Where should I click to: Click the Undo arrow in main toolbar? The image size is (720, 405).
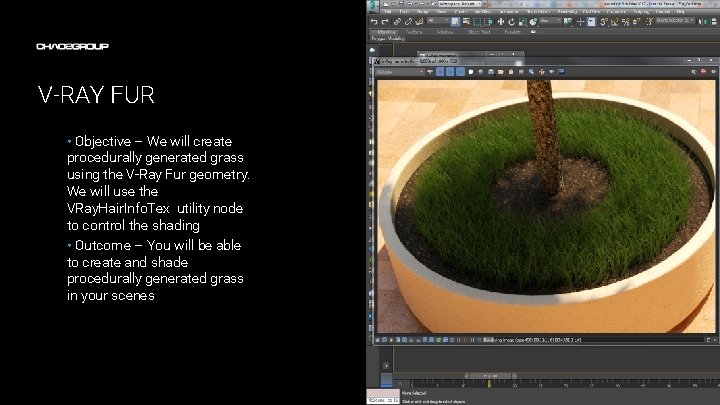(374, 22)
